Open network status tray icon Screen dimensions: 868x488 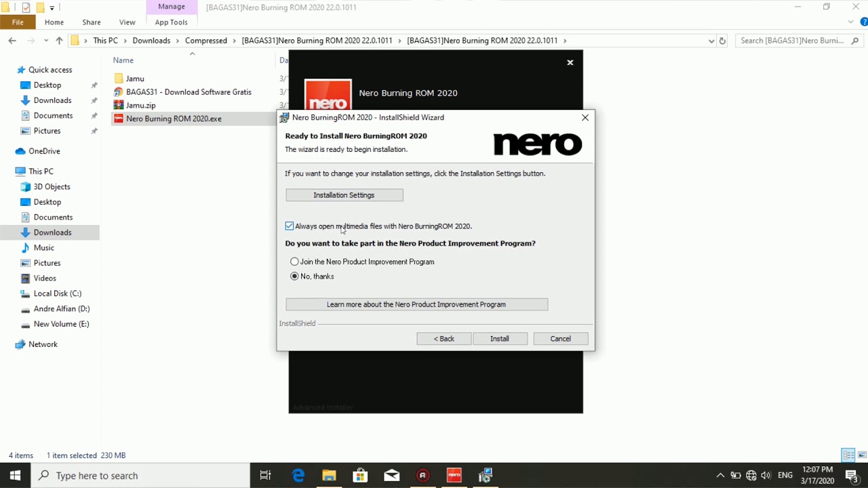751,476
